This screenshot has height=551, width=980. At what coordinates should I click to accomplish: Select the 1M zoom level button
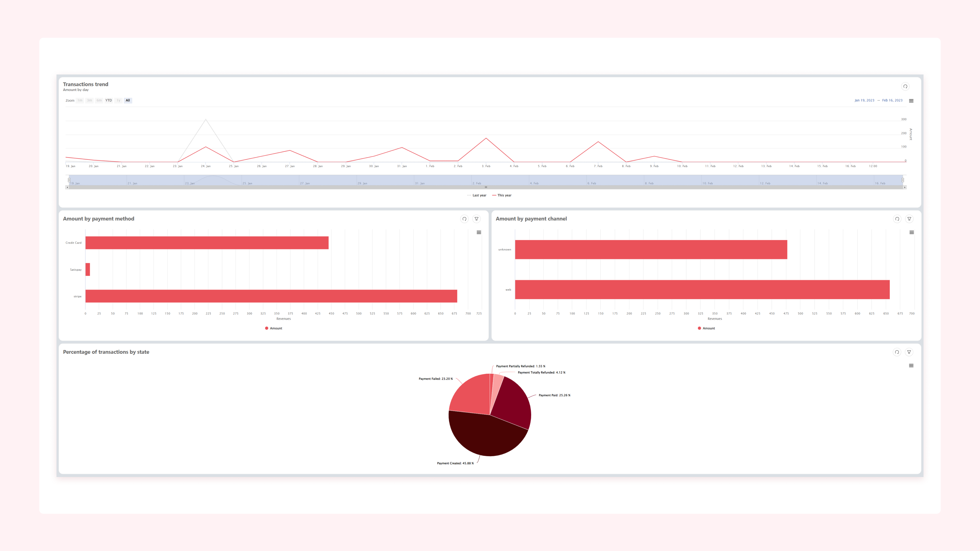pyautogui.click(x=79, y=100)
